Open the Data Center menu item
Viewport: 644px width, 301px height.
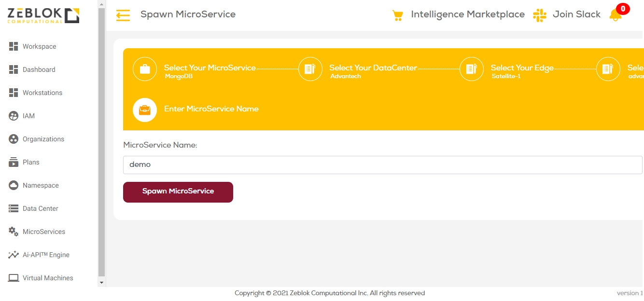[40, 208]
